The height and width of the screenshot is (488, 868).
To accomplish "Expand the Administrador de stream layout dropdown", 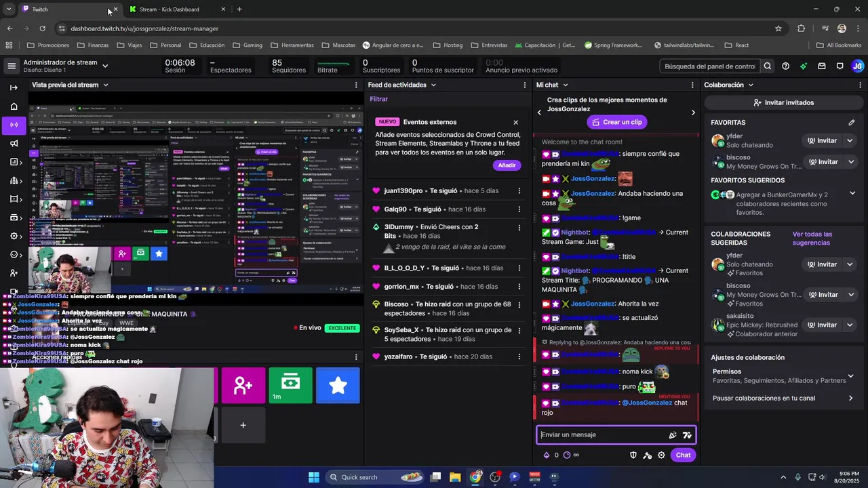I will [x=105, y=66].
